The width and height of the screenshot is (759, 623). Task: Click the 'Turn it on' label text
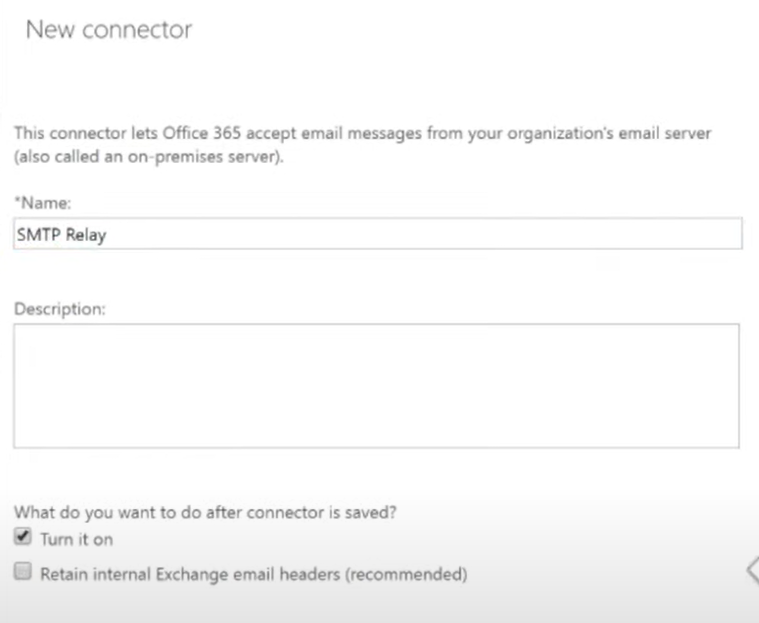click(x=76, y=539)
